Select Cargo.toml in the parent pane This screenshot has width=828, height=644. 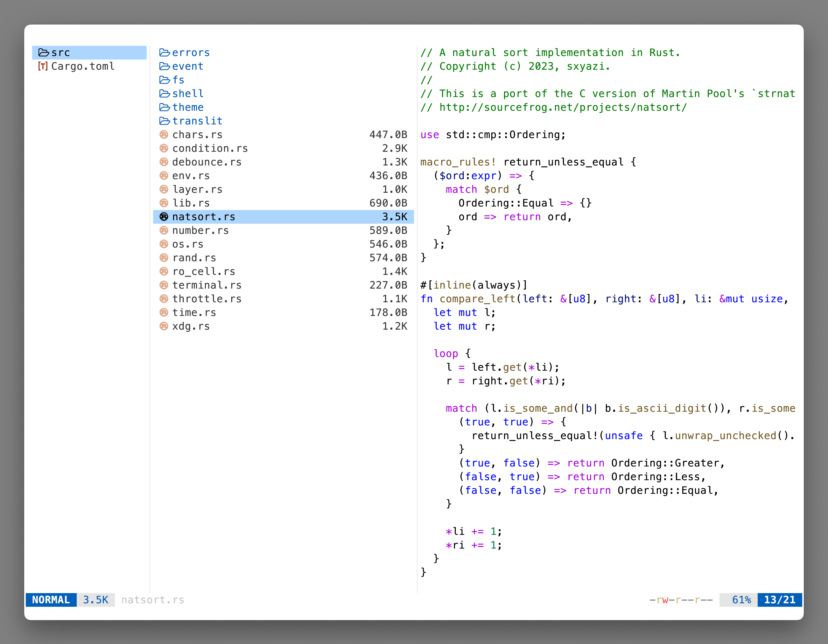pyautogui.click(x=83, y=66)
